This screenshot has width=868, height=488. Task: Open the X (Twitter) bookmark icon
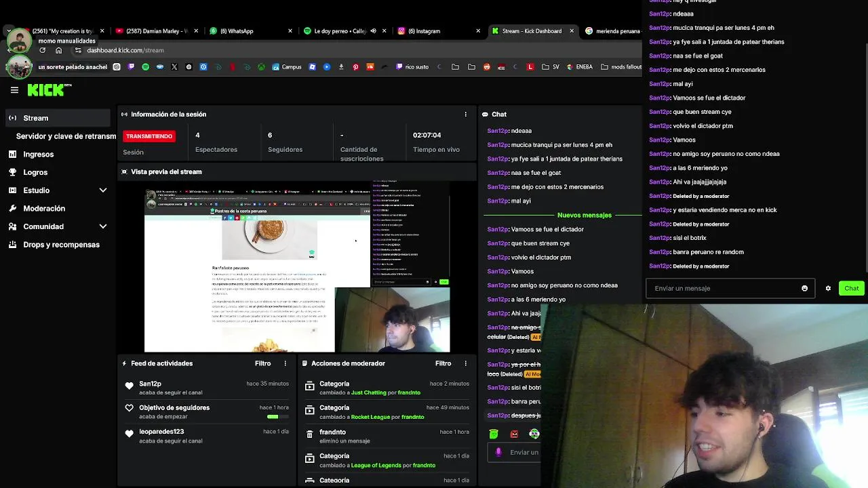click(x=174, y=67)
